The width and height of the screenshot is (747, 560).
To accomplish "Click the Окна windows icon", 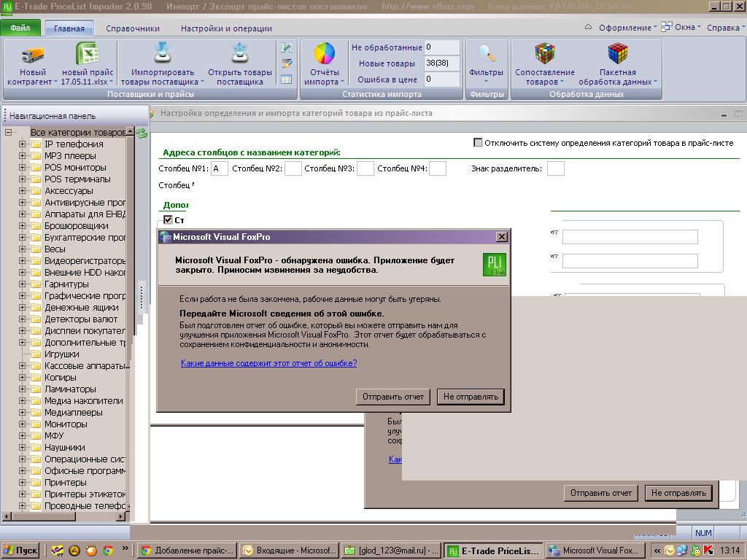I will pos(667,27).
